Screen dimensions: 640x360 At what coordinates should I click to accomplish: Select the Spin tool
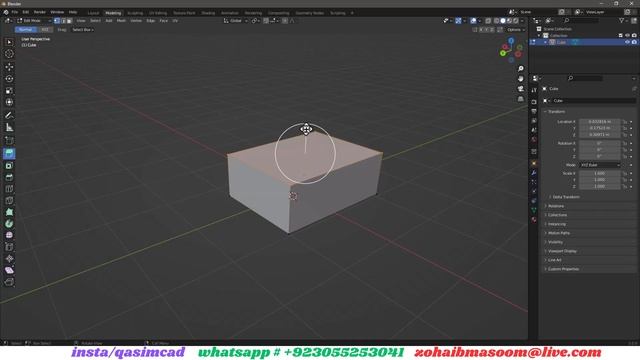(9, 224)
